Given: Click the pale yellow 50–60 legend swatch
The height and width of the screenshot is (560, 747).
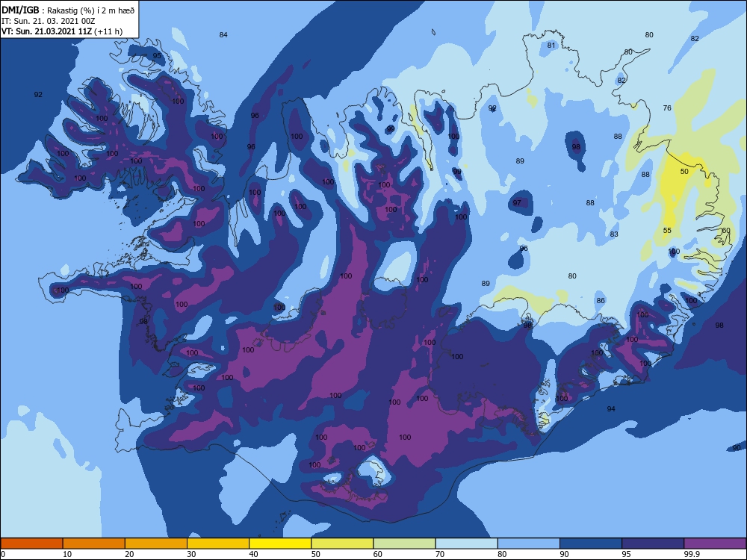Looking at the screenshot, I should pyautogui.click(x=342, y=544).
